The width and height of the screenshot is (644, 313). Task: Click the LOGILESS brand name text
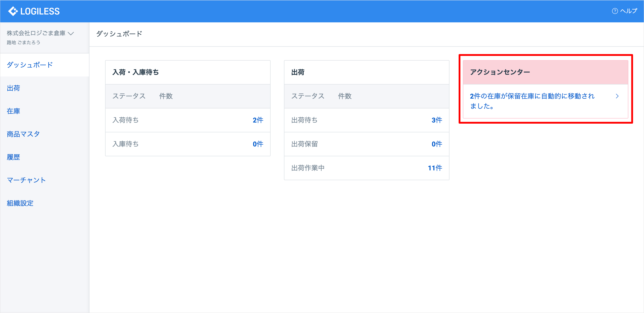[x=40, y=11]
